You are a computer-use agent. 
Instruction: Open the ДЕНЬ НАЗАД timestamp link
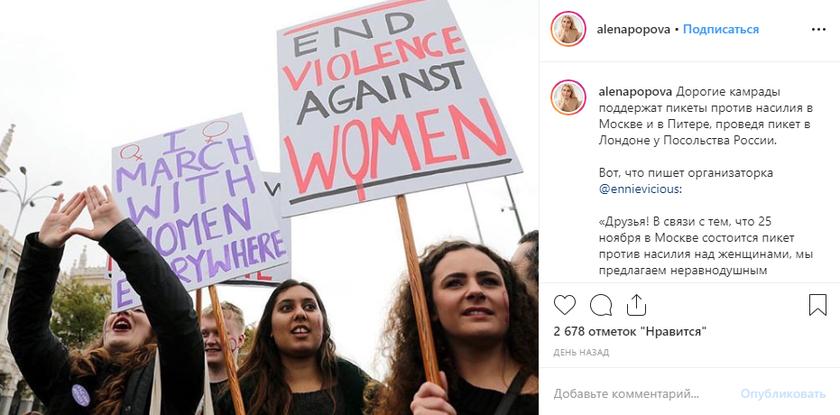581,352
